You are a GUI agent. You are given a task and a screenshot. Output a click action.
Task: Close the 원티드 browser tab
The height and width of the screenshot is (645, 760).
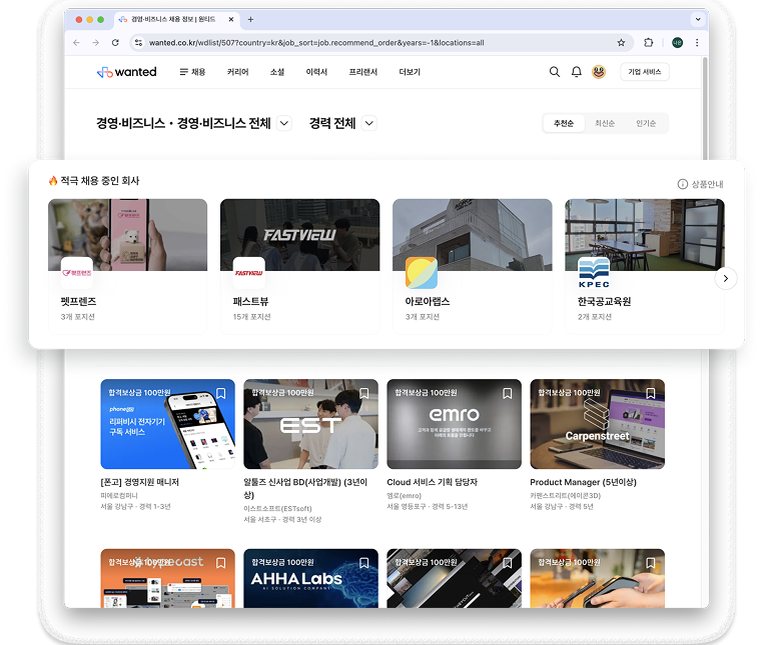click(x=231, y=19)
